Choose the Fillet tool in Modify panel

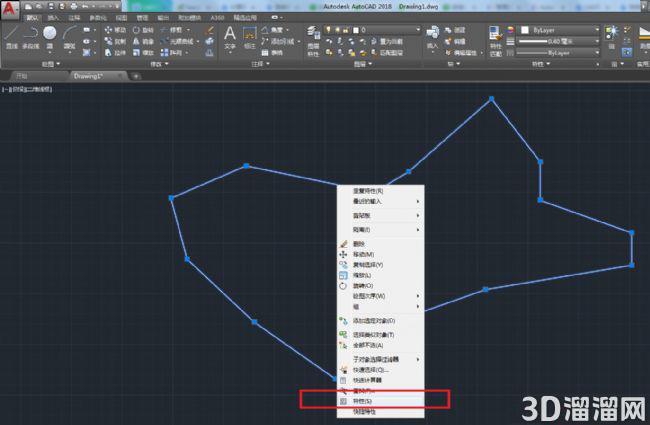click(x=179, y=41)
